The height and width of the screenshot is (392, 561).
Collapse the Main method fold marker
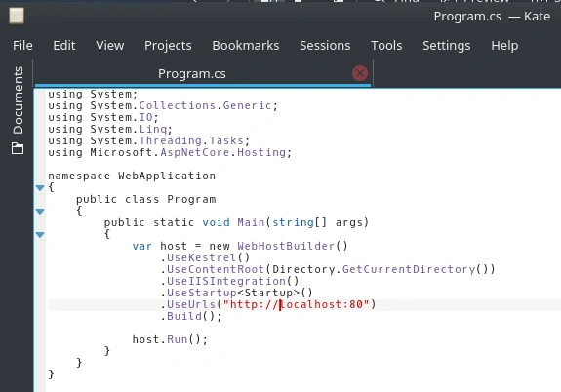point(40,235)
